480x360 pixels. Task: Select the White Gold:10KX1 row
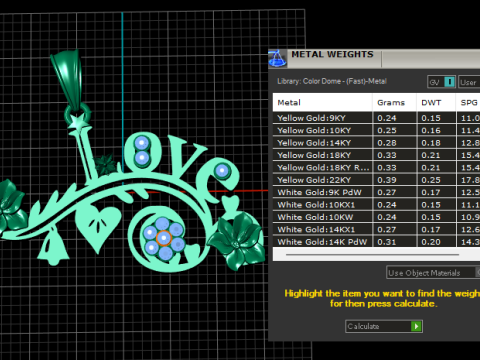(376, 205)
